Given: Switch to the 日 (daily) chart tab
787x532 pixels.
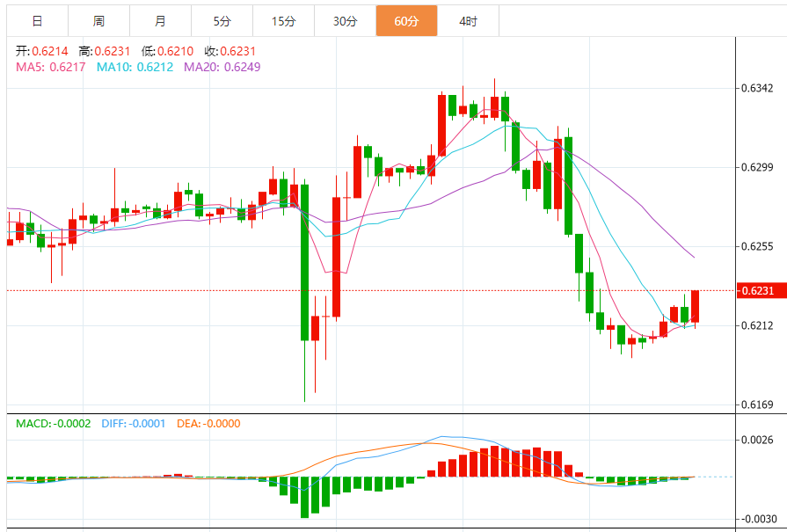Looking at the screenshot, I should 37,21.
